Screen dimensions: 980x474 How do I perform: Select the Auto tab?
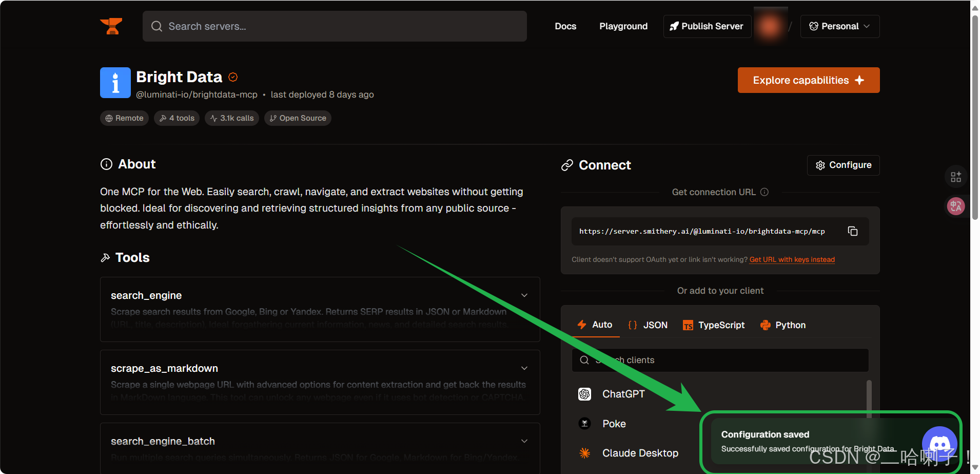click(x=595, y=325)
